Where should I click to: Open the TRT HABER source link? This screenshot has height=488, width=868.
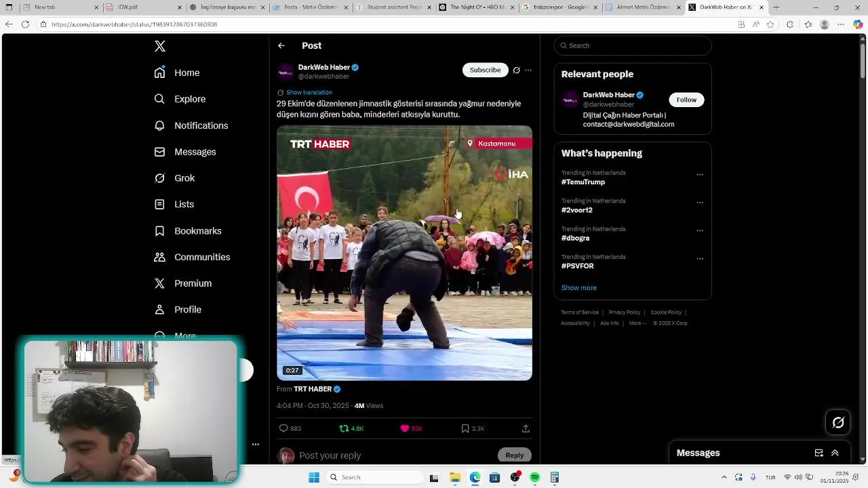(313, 389)
